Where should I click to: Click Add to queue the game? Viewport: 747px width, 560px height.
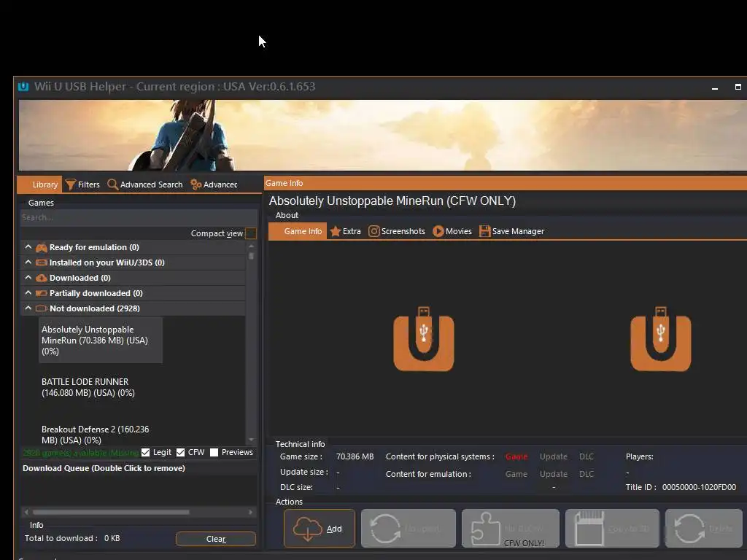320,529
